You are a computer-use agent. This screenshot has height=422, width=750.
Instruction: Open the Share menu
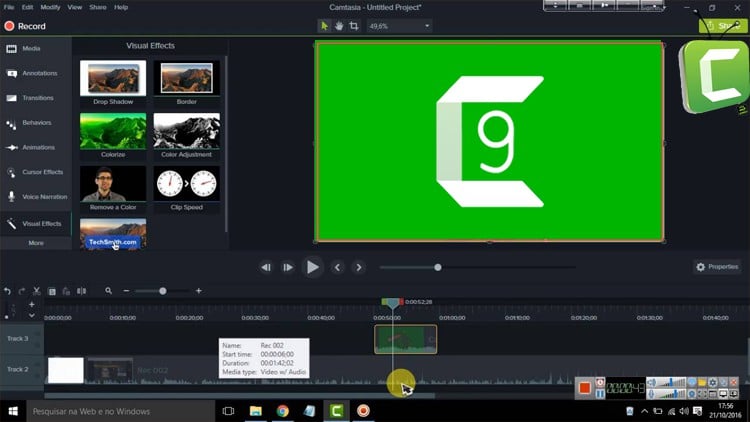98,7
